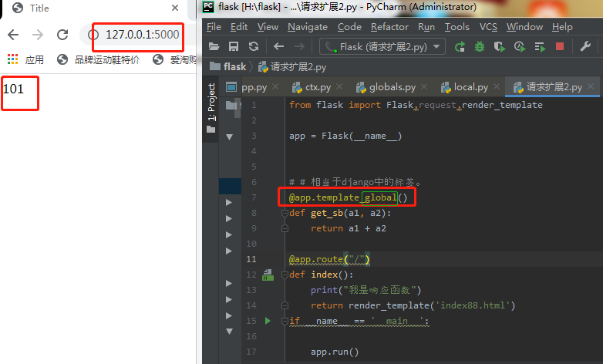Click app.run() on line 17
The width and height of the screenshot is (603, 364).
point(335,352)
